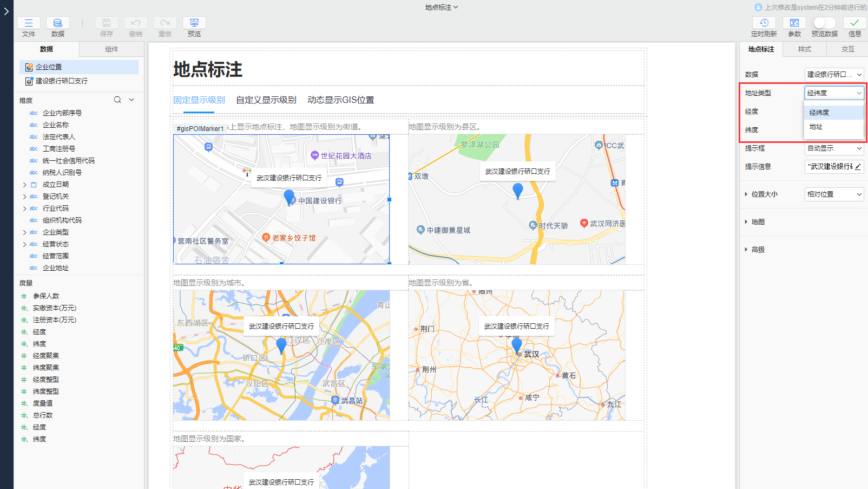Expand the 地图 section
This screenshot has height=489, width=868.
click(x=758, y=221)
